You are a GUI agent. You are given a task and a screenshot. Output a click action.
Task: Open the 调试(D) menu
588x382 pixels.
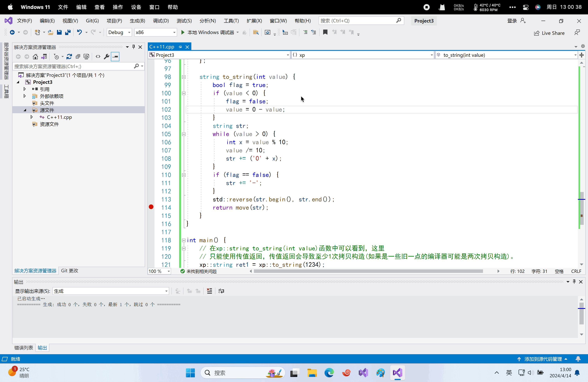point(161,21)
